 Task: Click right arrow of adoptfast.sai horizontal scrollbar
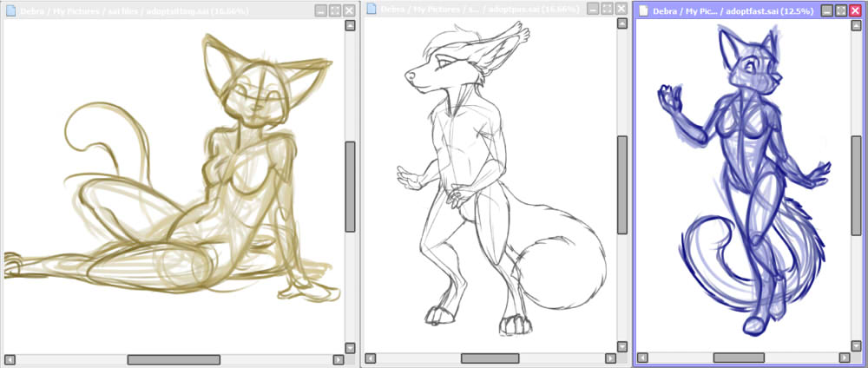845,358
